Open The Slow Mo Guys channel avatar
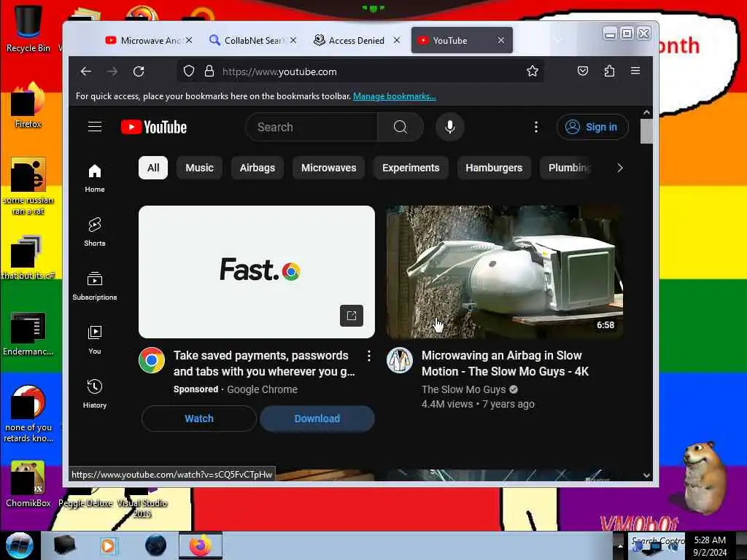This screenshot has height=560, width=747. click(399, 360)
